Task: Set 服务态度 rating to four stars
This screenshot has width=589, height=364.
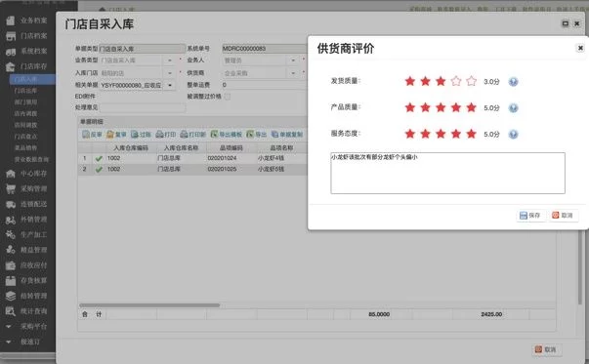Action: (x=455, y=134)
